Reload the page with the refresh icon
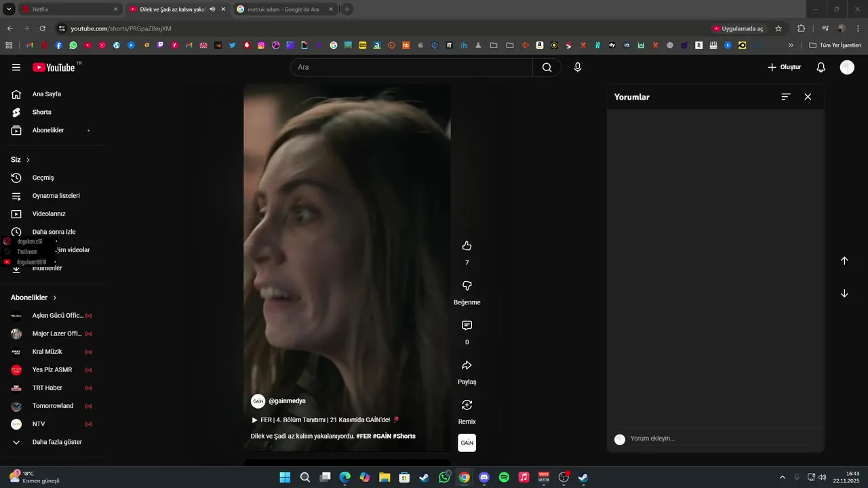Viewport: 868px width, 488px height. (x=42, y=28)
